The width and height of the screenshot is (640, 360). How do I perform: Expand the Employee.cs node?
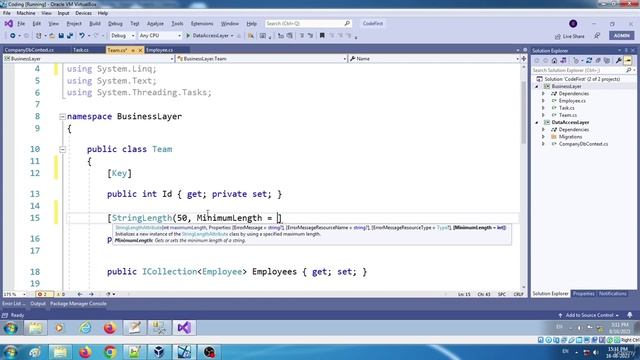coord(543,101)
